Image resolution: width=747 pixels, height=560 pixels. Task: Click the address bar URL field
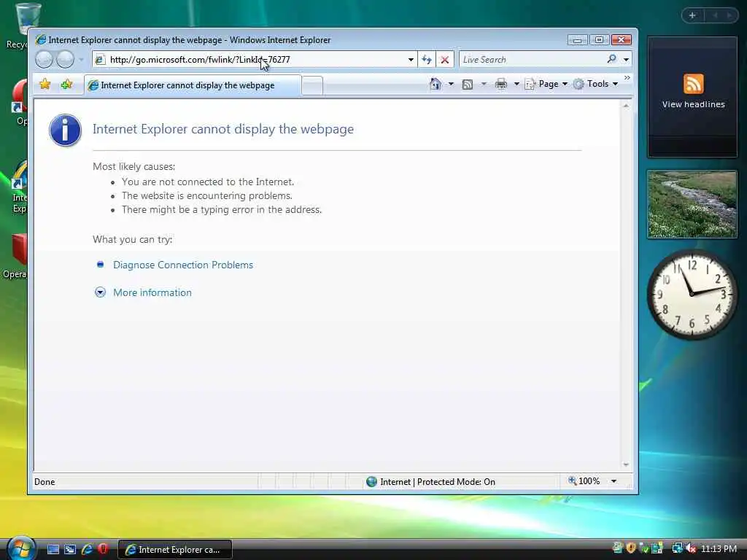[x=255, y=60]
